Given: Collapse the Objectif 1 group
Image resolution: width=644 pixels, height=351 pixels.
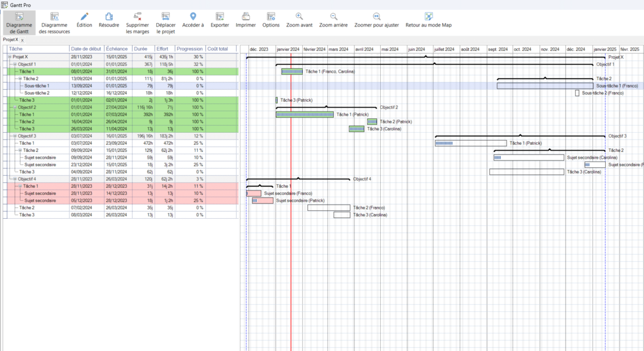Looking at the screenshot, I should 15,64.
